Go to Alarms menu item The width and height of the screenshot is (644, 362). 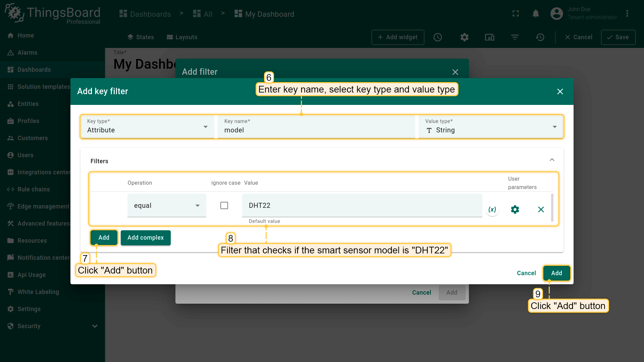27,53
